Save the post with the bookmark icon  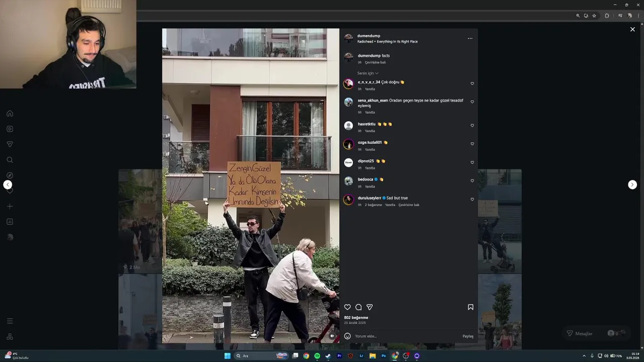pyautogui.click(x=470, y=307)
